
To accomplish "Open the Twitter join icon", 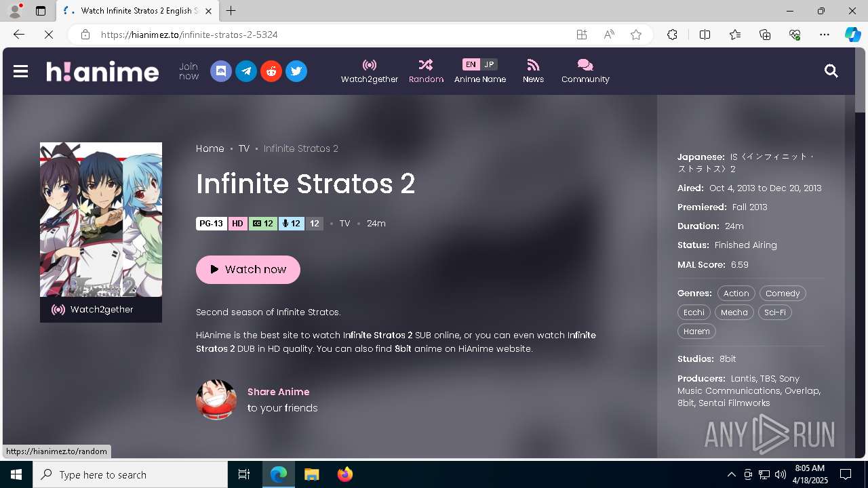I will click(296, 71).
